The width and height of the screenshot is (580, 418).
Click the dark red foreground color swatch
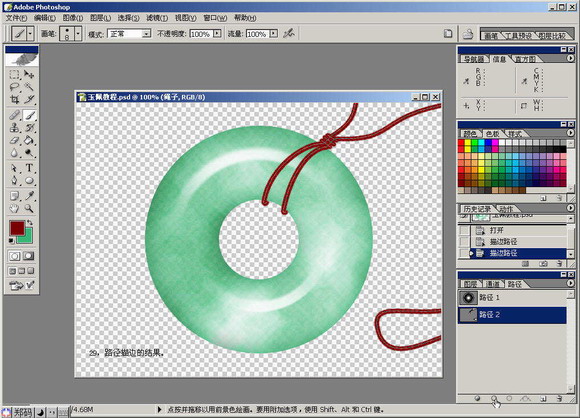pyautogui.click(x=17, y=228)
